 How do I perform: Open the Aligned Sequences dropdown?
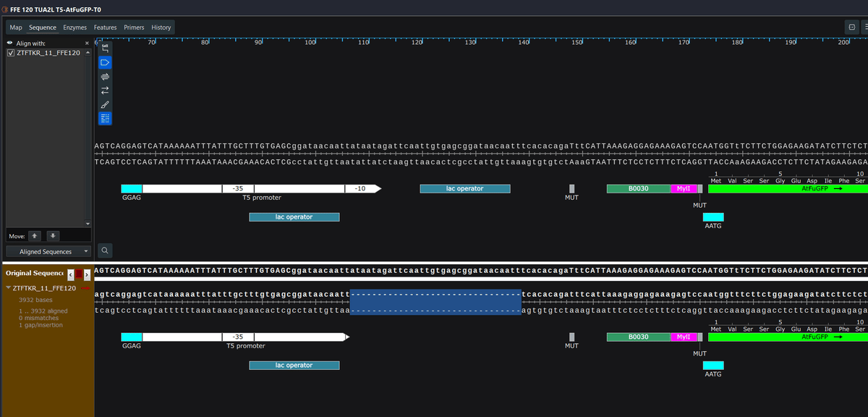46,250
